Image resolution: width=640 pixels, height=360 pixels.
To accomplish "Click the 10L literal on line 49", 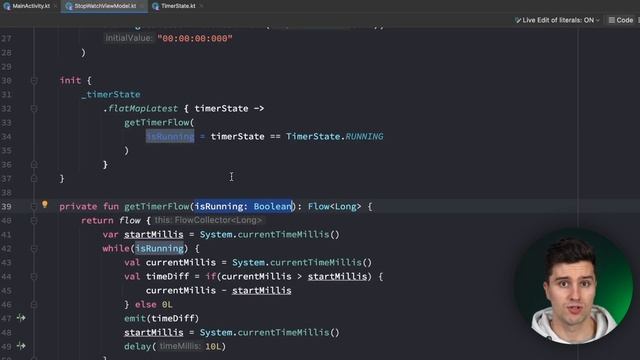I will (x=213, y=347).
